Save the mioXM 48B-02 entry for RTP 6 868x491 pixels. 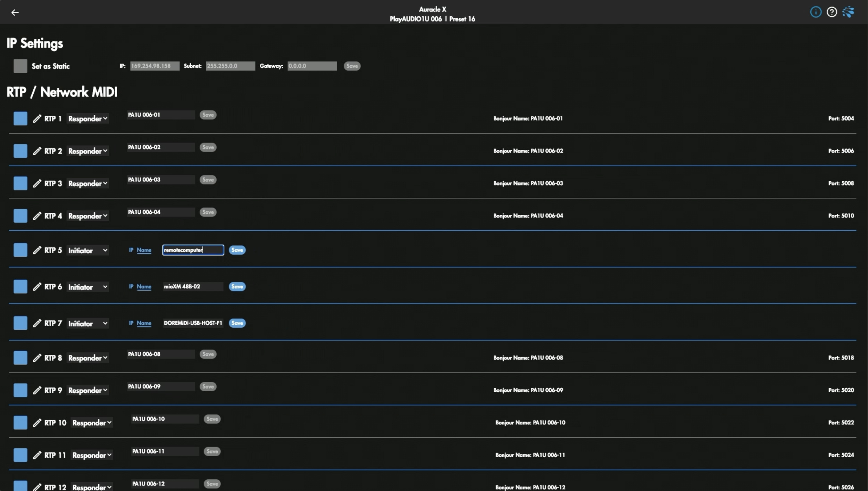[x=237, y=287]
